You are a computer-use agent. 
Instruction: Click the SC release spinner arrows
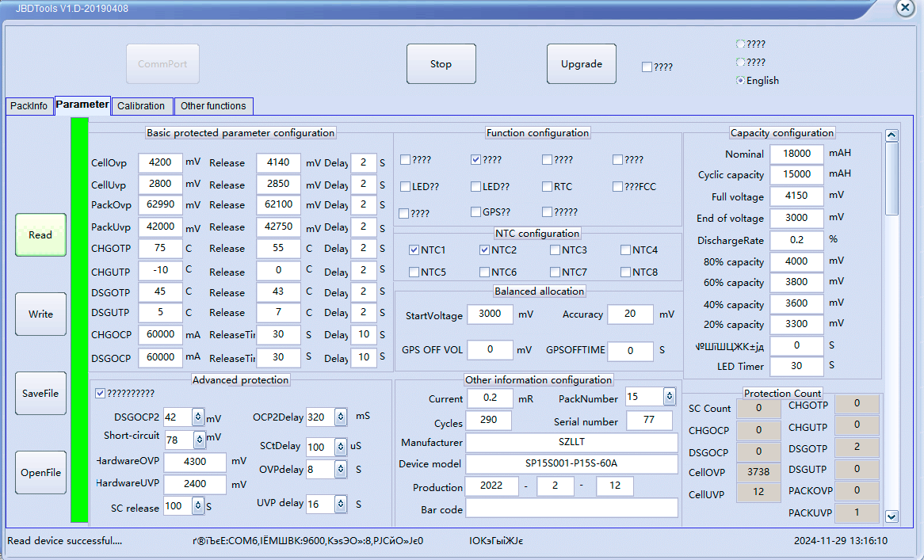[x=198, y=506]
